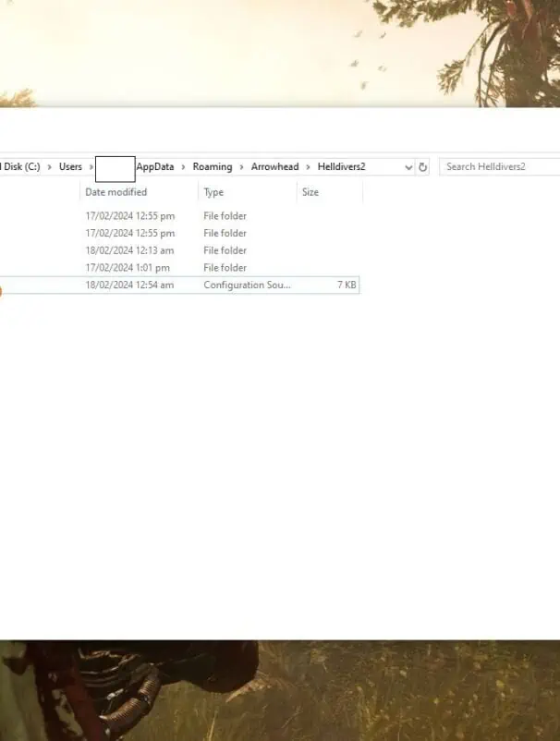Select the folder modified 17/02/2024 1:01 pm
The height and width of the screenshot is (741, 560).
(x=179, y=268)
